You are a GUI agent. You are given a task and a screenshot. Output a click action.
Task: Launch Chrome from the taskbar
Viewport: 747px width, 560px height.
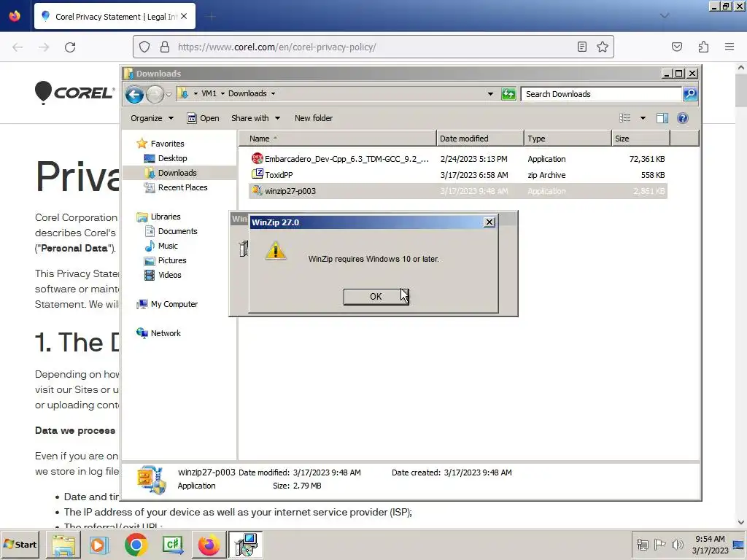(x=136, y=545)
